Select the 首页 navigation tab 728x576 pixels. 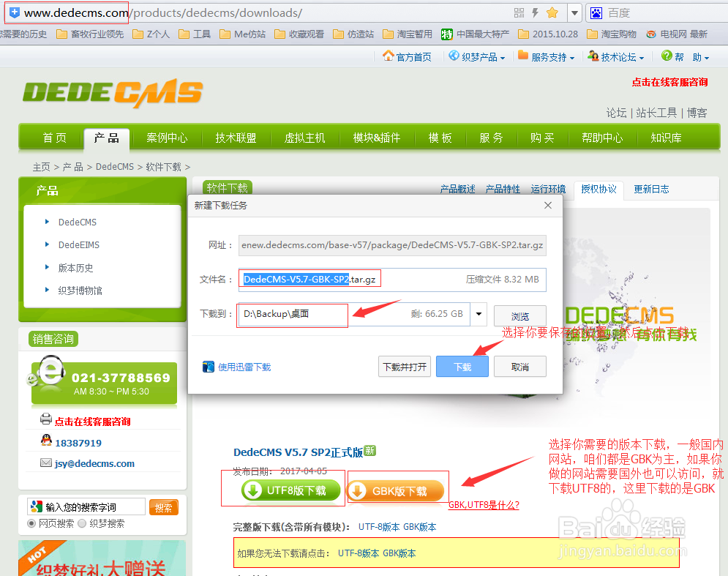(54, 138)
